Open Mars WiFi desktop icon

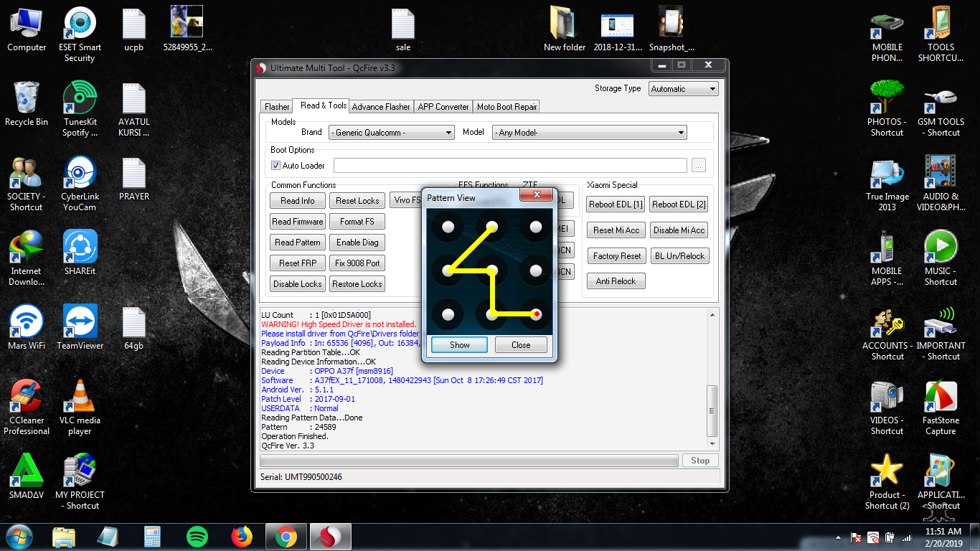(x=27, y=328)
